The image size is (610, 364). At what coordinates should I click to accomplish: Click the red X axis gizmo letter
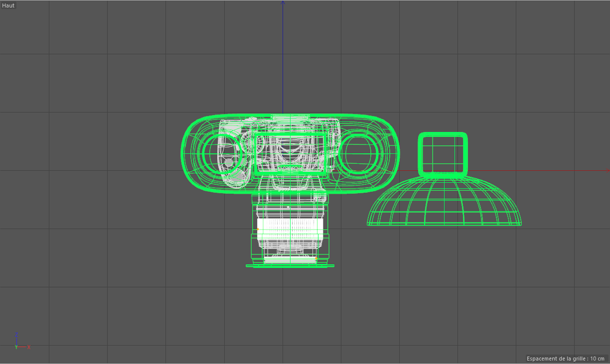[x=29, y=347]
